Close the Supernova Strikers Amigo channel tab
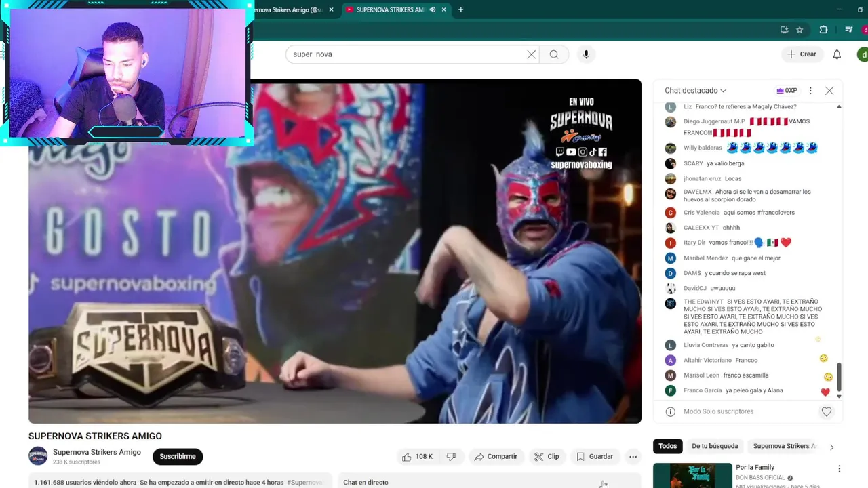Viewport: 868px width, 488px height. pyautogui.click(x=331, y=9)
